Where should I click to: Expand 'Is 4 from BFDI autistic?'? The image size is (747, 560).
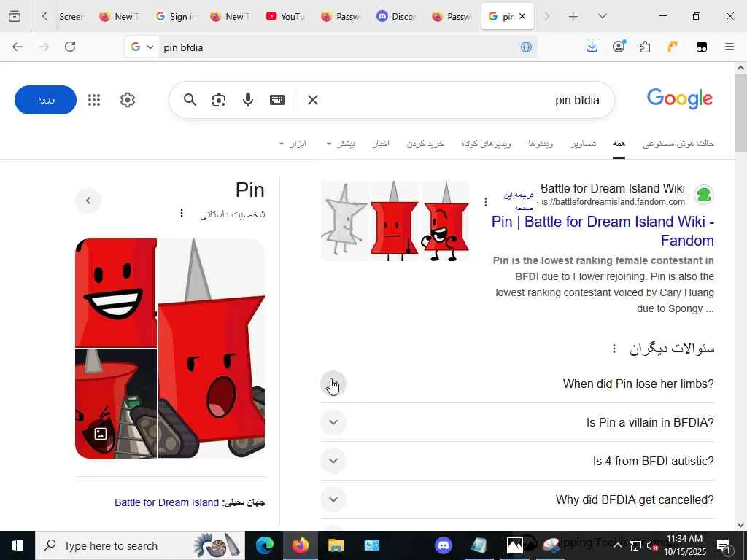(x=333, y=461)
